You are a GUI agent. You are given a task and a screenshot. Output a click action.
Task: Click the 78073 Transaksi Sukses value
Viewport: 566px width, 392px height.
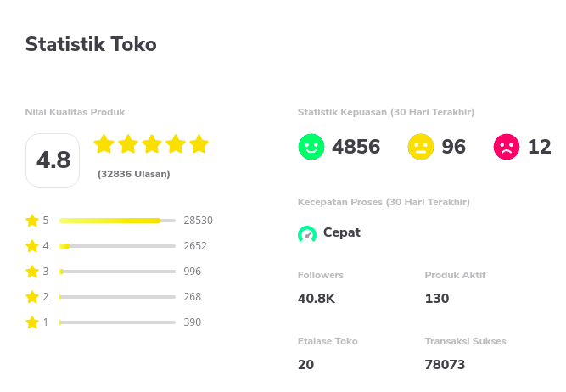pyautogui.click(x=445, y=365)
